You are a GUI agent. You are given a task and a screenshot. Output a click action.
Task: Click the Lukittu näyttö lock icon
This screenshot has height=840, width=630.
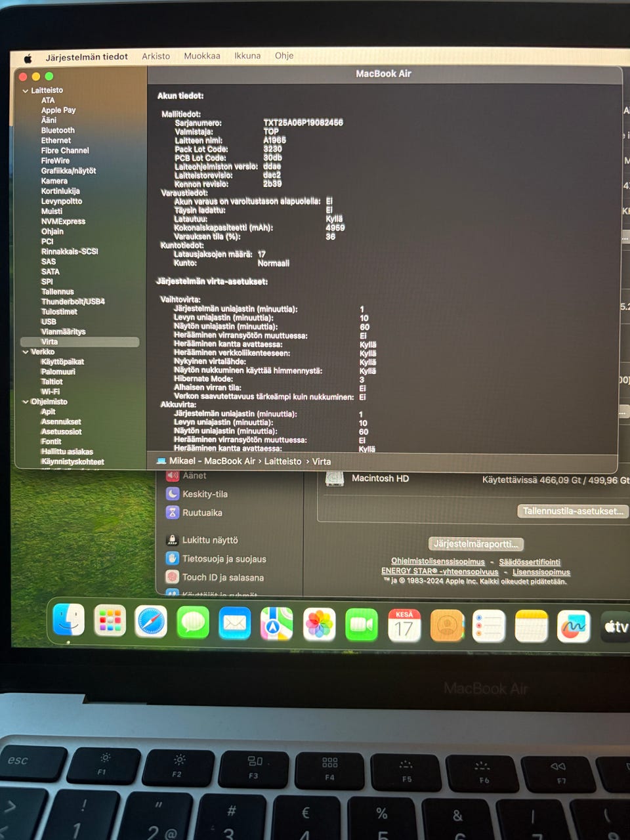point(172,539)
